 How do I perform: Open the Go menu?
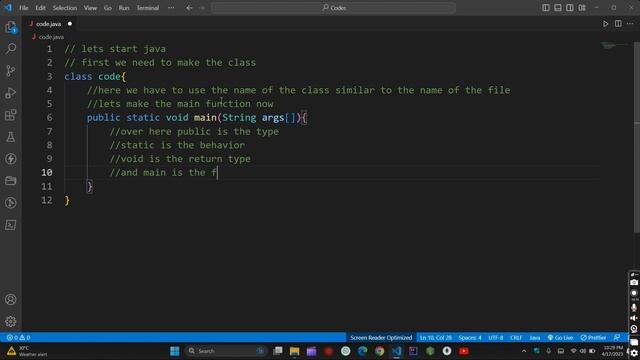[108, 8]
